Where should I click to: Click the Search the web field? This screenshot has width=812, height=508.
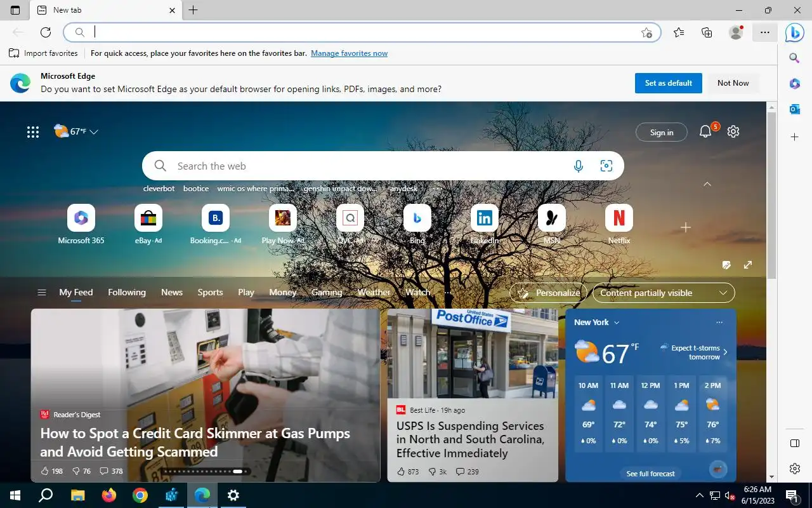pos(383,166)
